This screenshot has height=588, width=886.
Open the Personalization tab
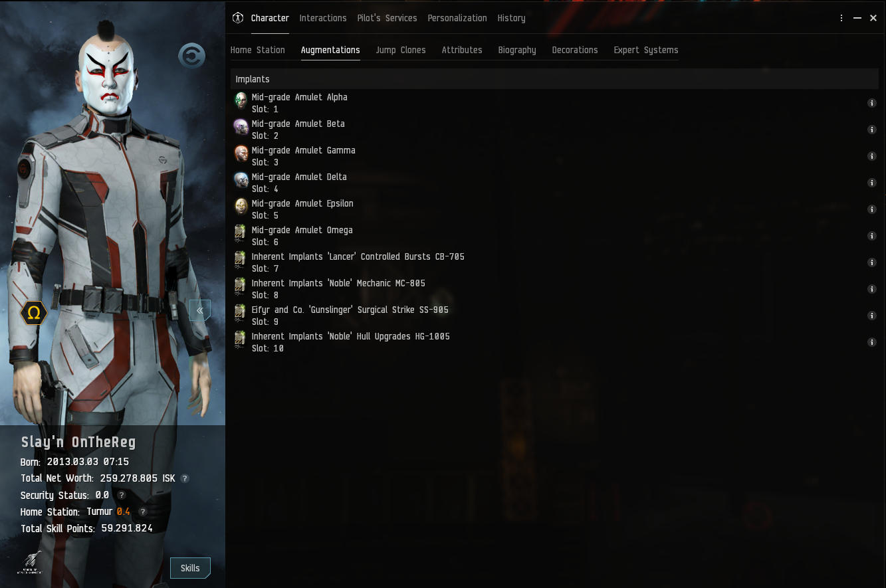[457, 18]
